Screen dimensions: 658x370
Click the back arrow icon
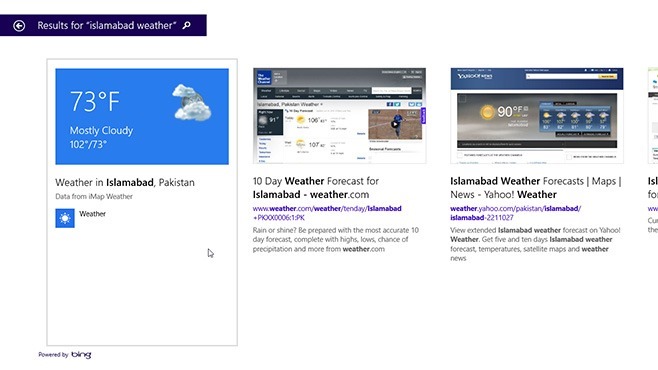[x=19, y=26]
